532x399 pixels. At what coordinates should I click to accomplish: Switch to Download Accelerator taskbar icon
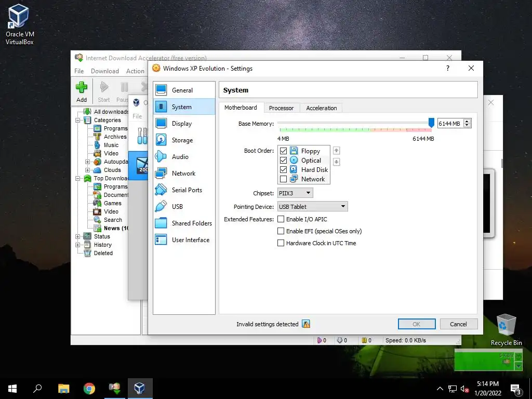(115, 389)
